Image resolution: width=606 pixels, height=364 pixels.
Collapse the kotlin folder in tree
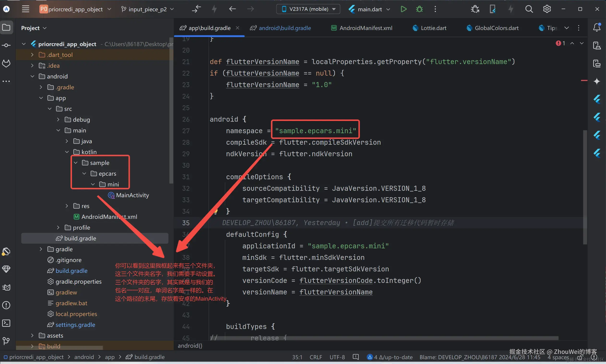click(67, 152)
